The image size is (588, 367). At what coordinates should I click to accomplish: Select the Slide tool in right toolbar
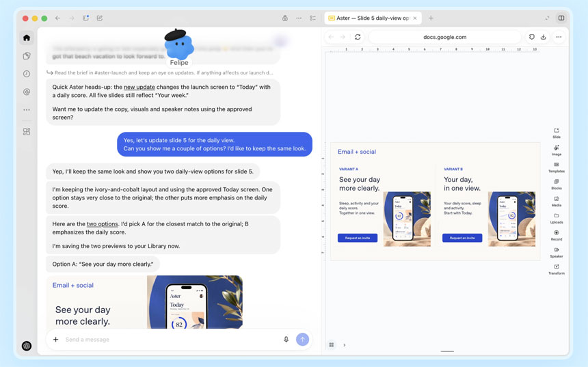(557, 133)
